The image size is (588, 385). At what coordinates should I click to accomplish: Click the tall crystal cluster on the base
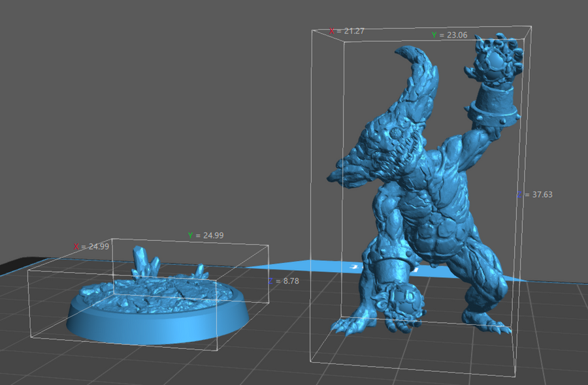145,262
